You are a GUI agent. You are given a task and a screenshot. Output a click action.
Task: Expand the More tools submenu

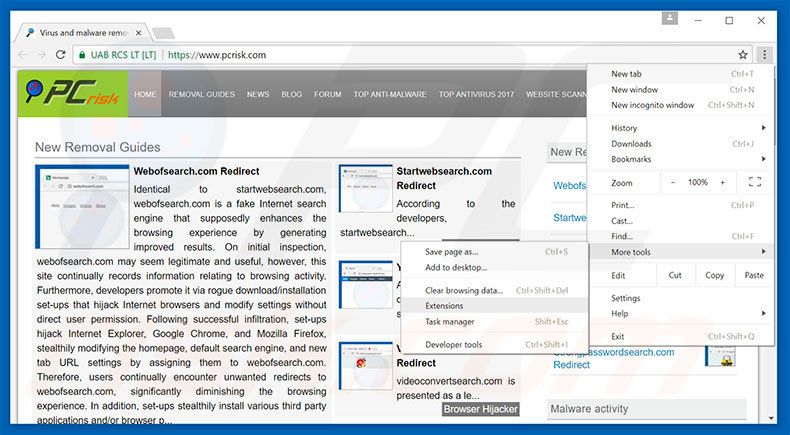click(x=680, y=252)
